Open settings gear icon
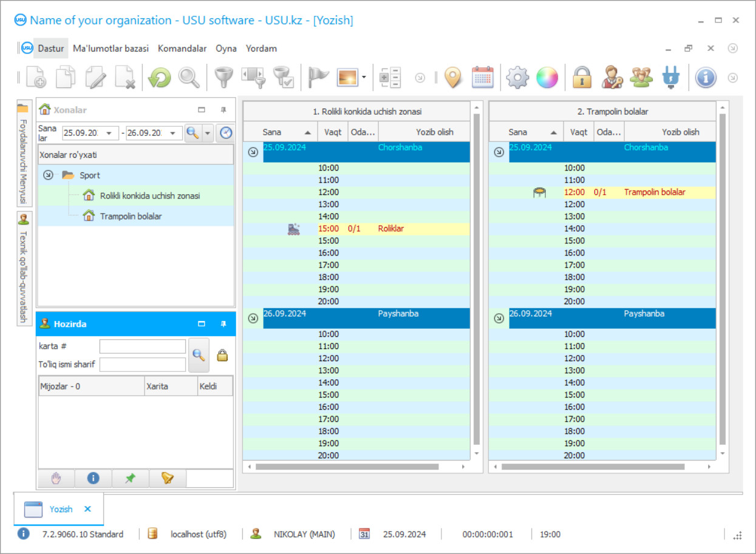 coord(518,78)
